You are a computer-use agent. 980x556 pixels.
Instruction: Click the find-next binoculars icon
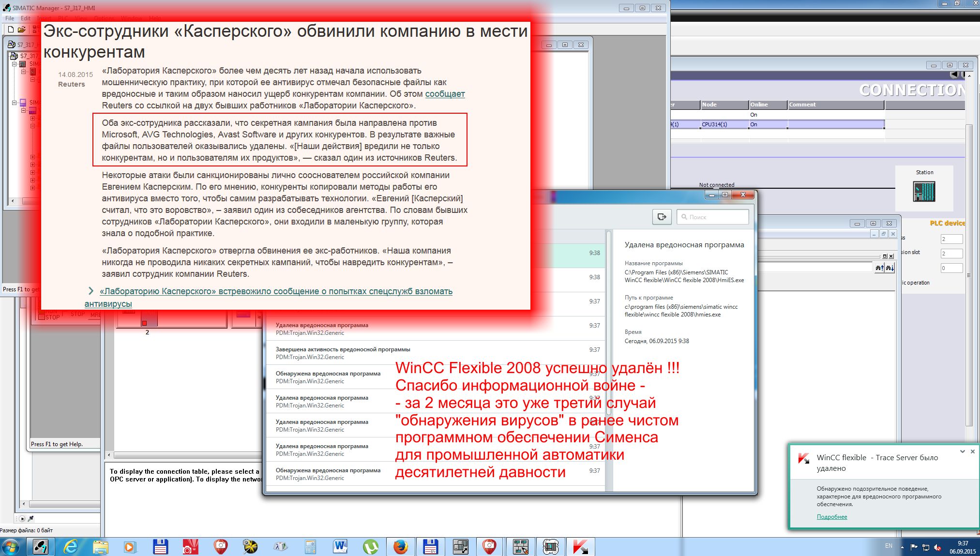890,268
